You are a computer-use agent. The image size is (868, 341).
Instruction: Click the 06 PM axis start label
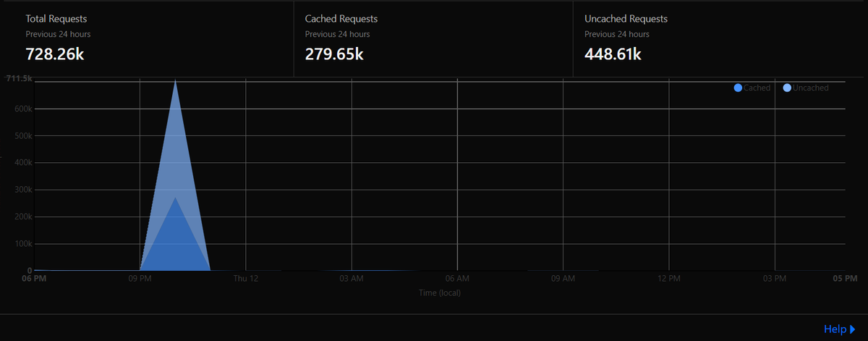point(34,278)
